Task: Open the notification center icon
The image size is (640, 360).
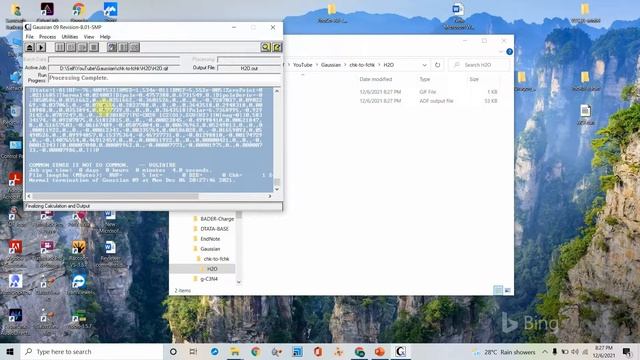Action: pyautogui.click(x=627, y=351)
